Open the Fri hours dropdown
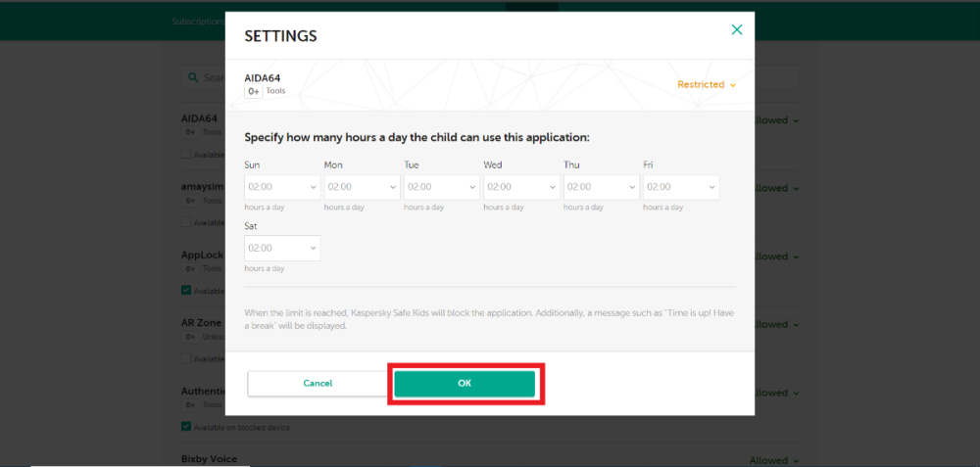Image resolution: width=980 pixels, height=467 pixels. [x=681, y=187]
